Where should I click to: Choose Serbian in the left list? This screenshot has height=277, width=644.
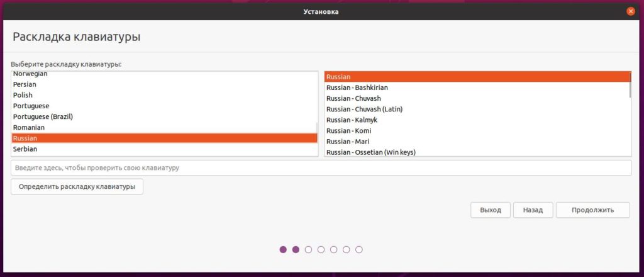coord(25,149)
